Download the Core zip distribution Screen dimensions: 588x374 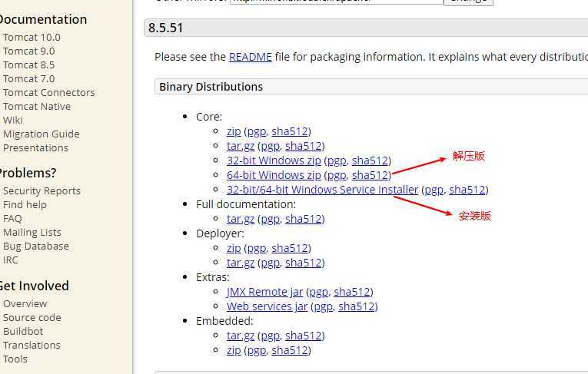[x=234, y=131]
